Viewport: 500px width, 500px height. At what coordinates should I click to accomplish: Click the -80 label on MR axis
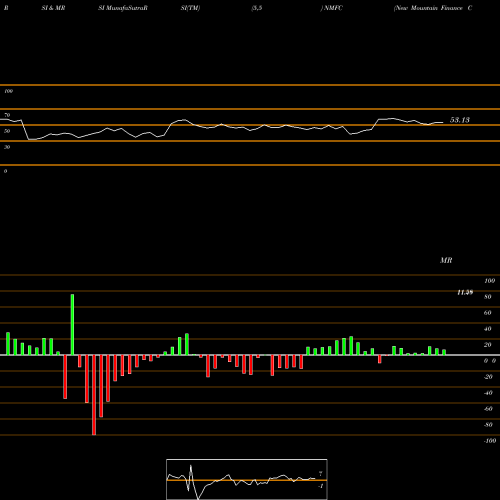488,425
